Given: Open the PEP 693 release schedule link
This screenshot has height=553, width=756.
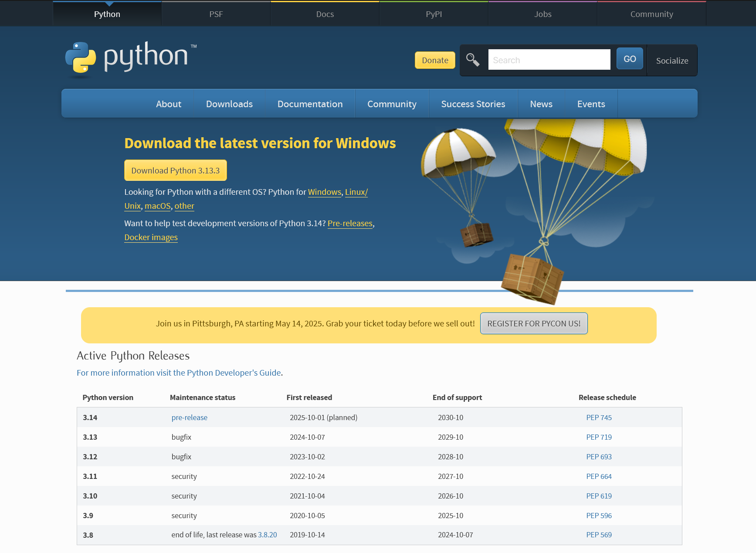Looking at the screenshot, I should pos(599,457).
